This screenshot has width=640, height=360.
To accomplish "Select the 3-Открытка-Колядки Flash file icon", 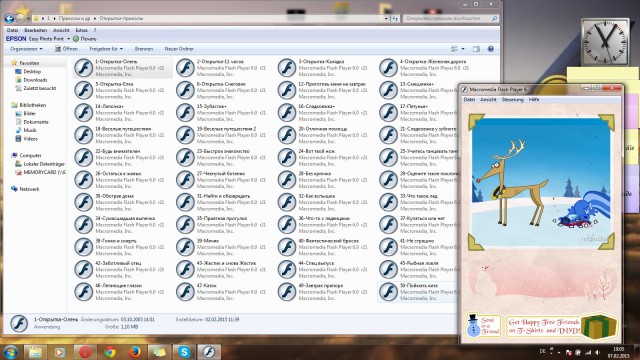I will point(287,68).
